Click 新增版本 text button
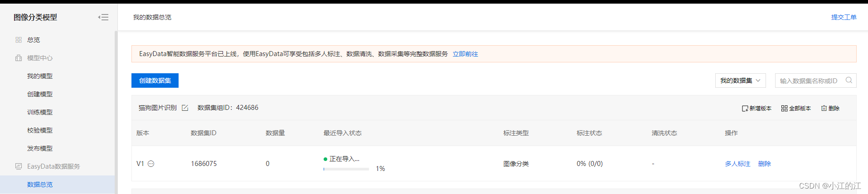 (760, 109)
